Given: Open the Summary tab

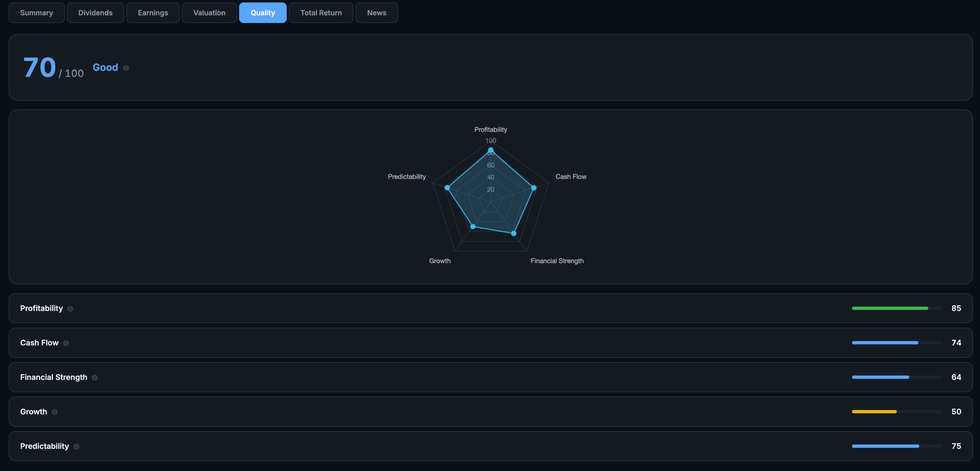Looking at the screenshot, I should tap(36, 13).
